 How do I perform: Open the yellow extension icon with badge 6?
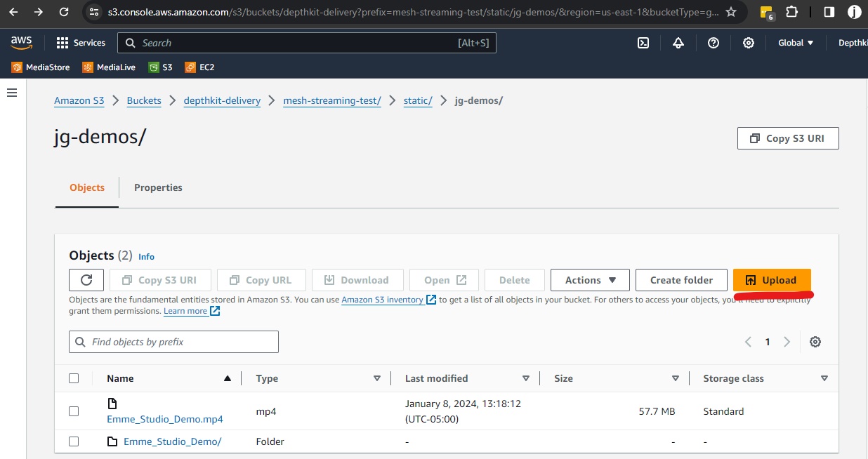(767, 12)
